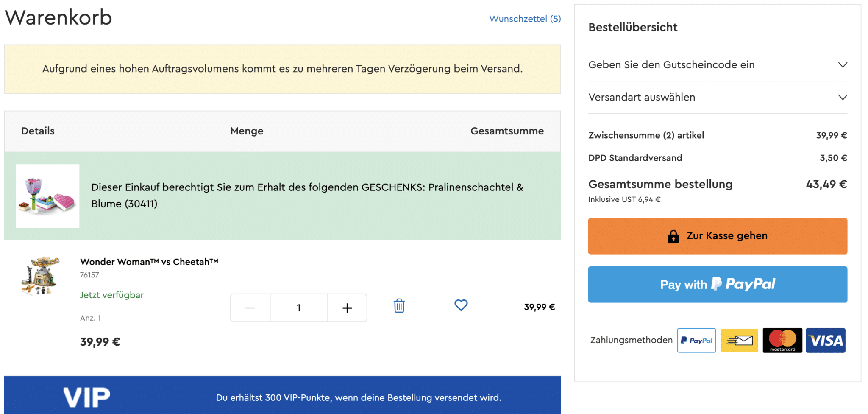Click the 'DPD Standardversand' row label
This screenshot has height=414, width=868.
[635, 158]
